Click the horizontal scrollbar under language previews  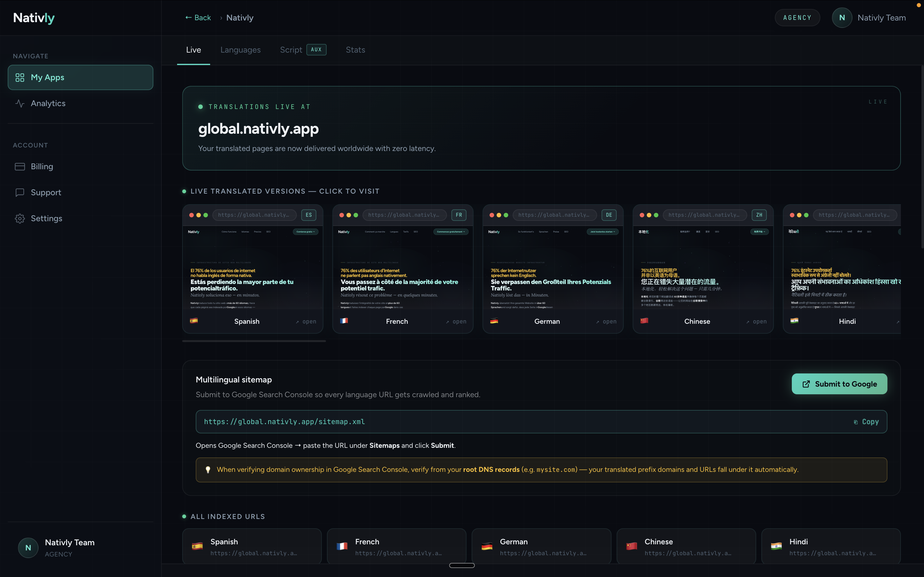[254, 341]
